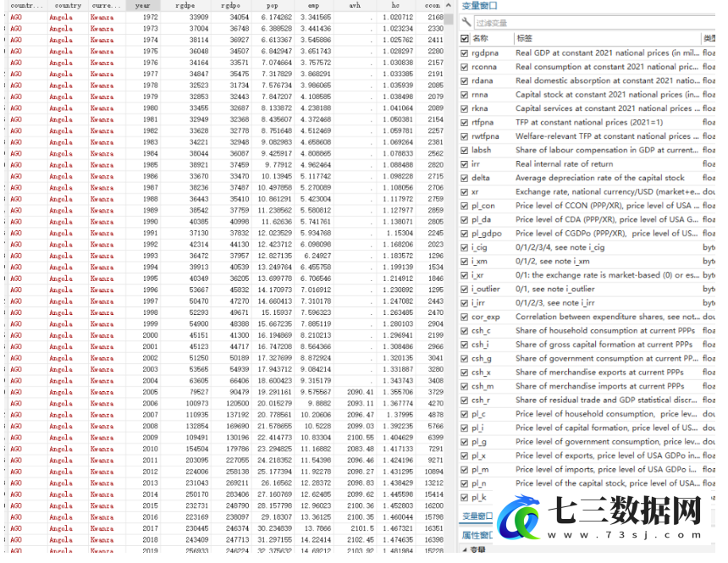Viewport: 728px width, 563px height.
Task: Click the '0/1/2, see note i_xm' label
Action: [553, 262]
